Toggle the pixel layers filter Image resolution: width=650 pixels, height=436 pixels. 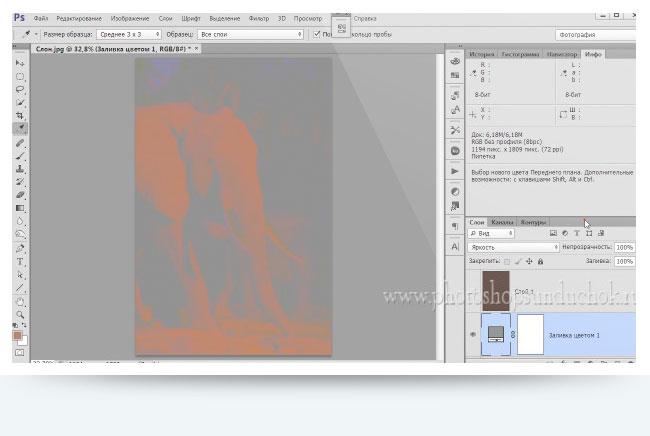coord(553,233)
